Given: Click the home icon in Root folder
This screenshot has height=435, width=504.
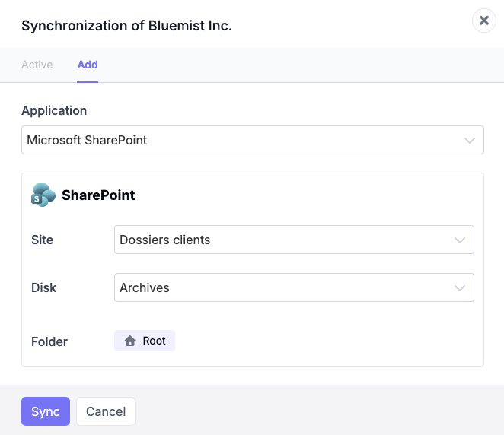Looking at the screenshot, I should [x=130, y=341].
